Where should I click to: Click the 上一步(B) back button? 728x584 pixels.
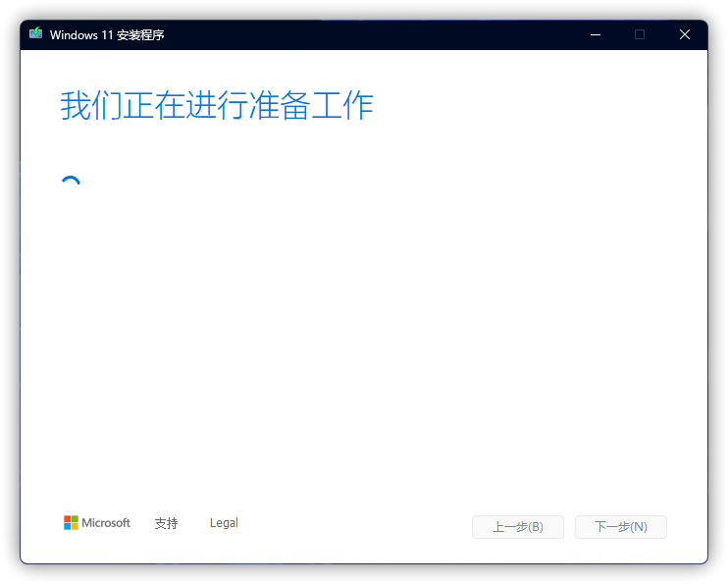tap(518, 527)
